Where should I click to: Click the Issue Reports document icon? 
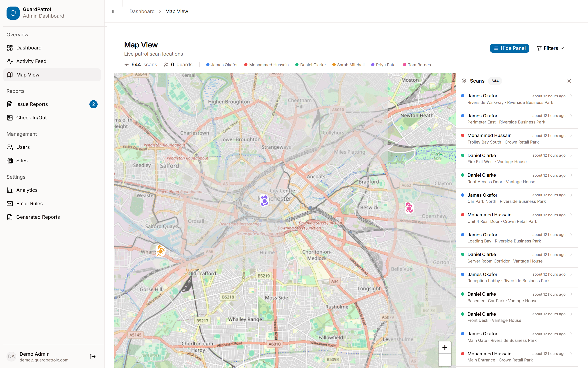tap(10, 104)
